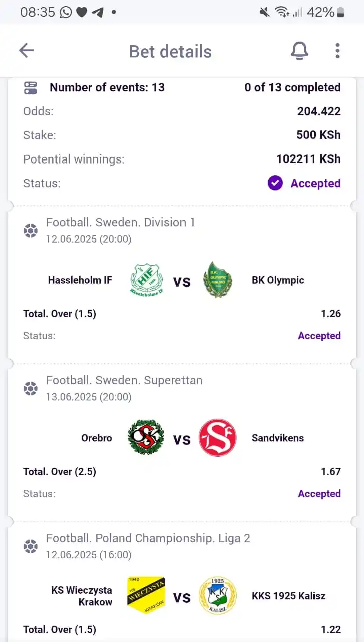The height and width of the screenshot is (642, 364).
Task: Open the notification bell icon
Action: pos(300,51)
